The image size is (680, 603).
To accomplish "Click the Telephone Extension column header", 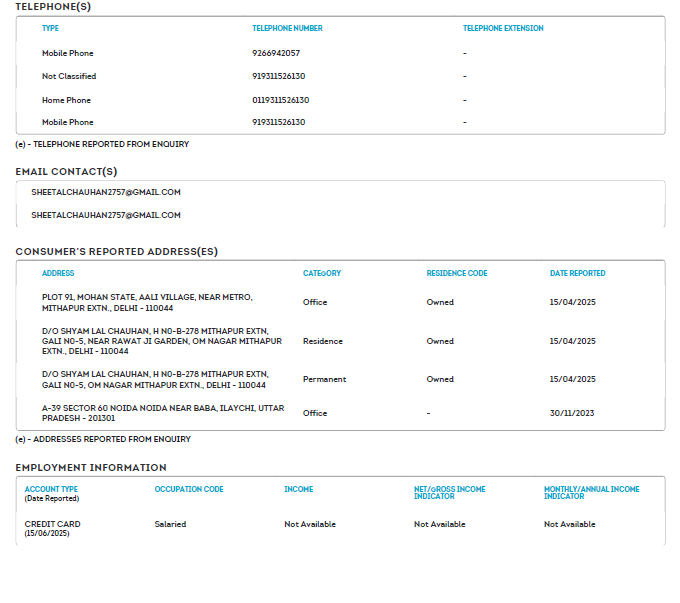I will click(503, 29).
